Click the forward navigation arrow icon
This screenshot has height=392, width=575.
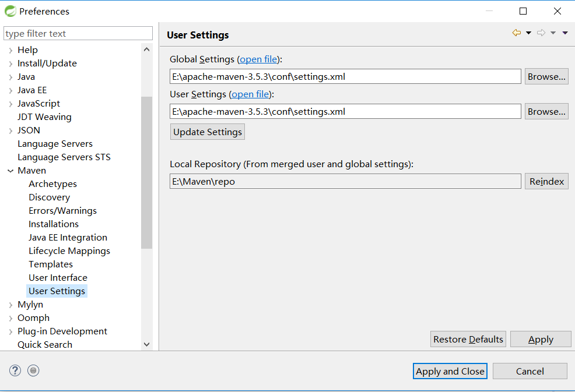point(541,33)
